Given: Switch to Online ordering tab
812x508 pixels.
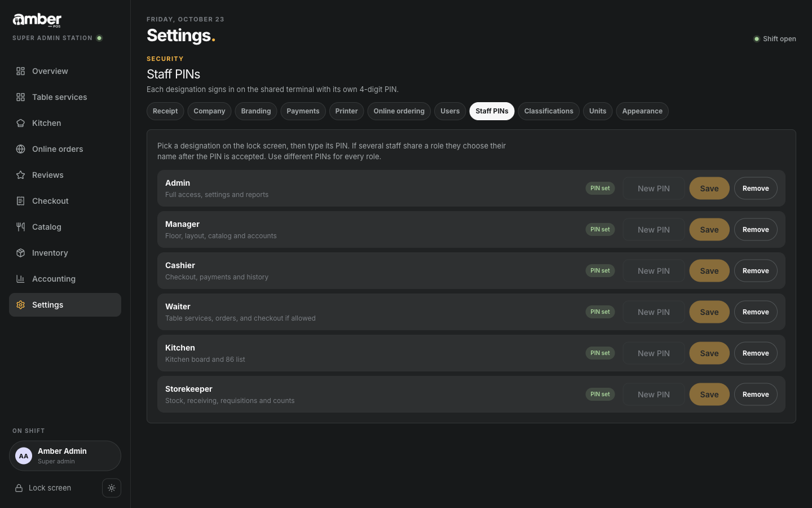Looking at the screenshot, I should pyautogui.click(x=399, y=111).
